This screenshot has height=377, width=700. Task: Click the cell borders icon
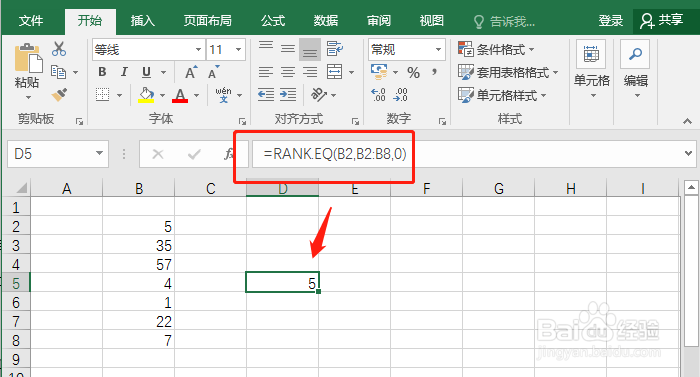tap(102, 95)
